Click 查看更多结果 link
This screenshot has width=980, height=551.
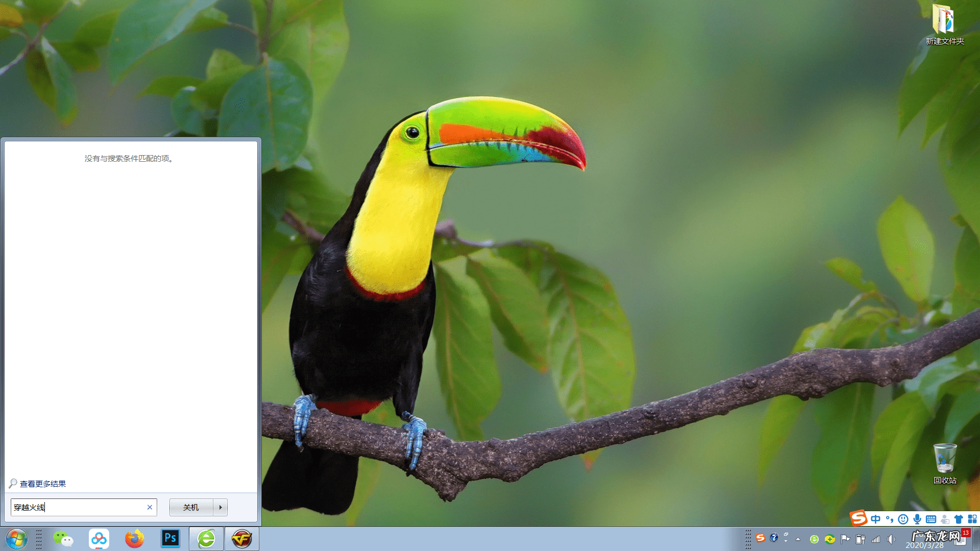[x=43, y=484]
